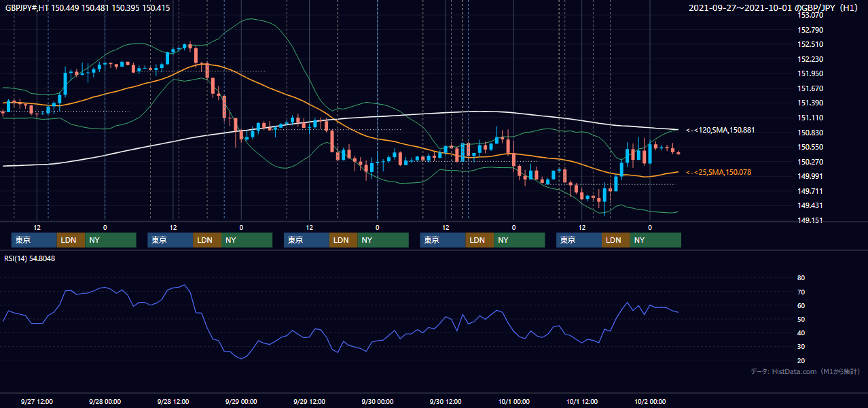Select the RSI 60 level label
Screen dimensions: 868x408
point(801,305)
